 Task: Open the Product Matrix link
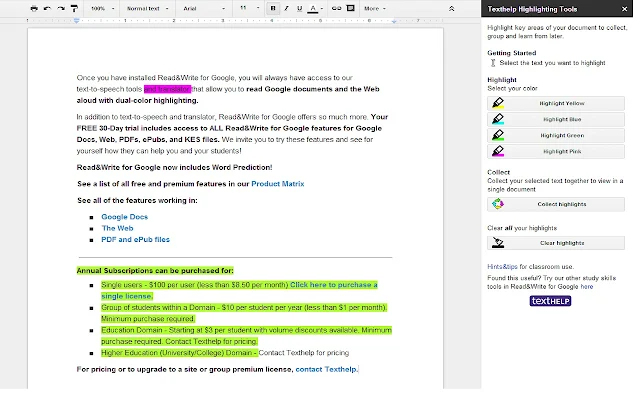coord(278,184)
